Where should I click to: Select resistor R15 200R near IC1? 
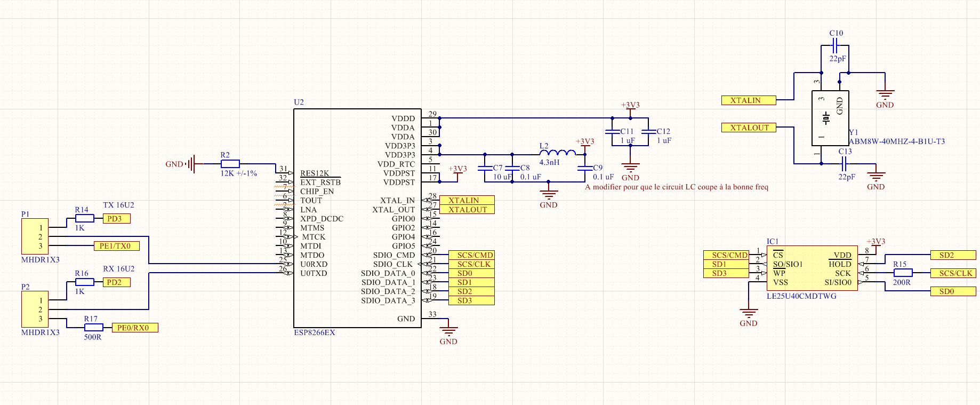point(903,273)
